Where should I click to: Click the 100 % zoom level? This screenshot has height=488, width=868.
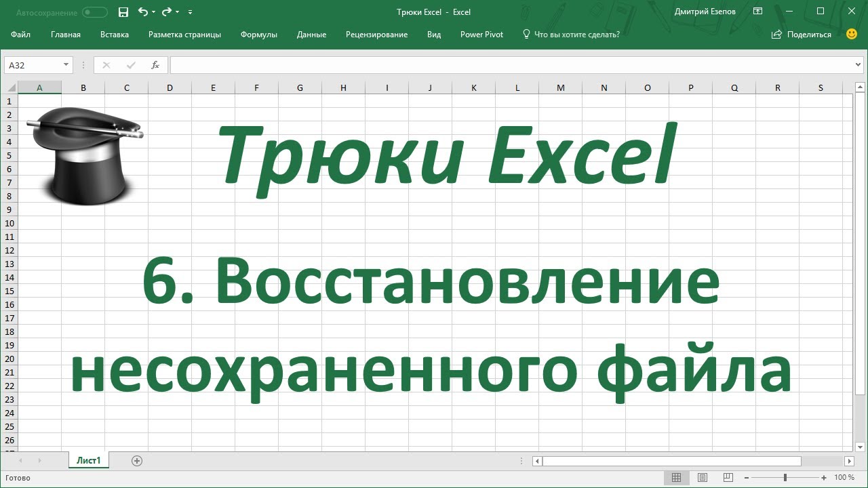[x=844, y=478]
